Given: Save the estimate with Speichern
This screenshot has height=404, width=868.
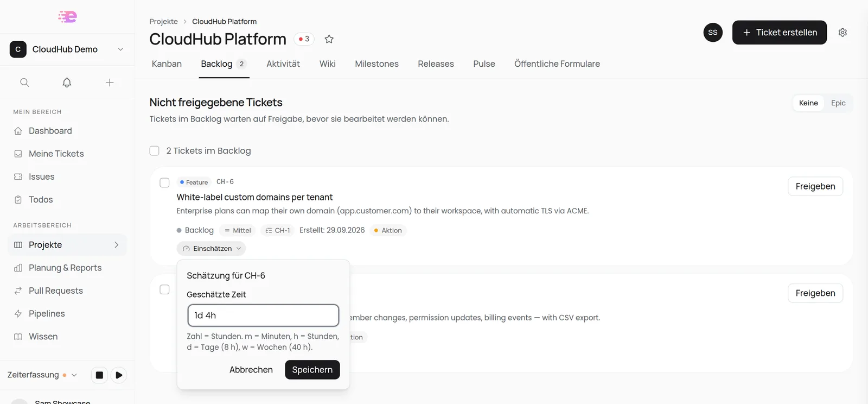Looking at the screenshot, I should click(312, 370).
